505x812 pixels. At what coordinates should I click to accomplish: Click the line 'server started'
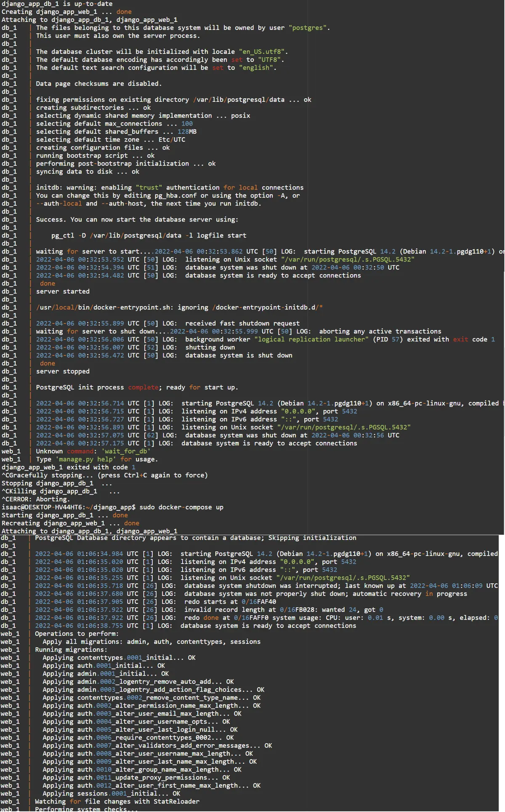(x=63, y=291)
